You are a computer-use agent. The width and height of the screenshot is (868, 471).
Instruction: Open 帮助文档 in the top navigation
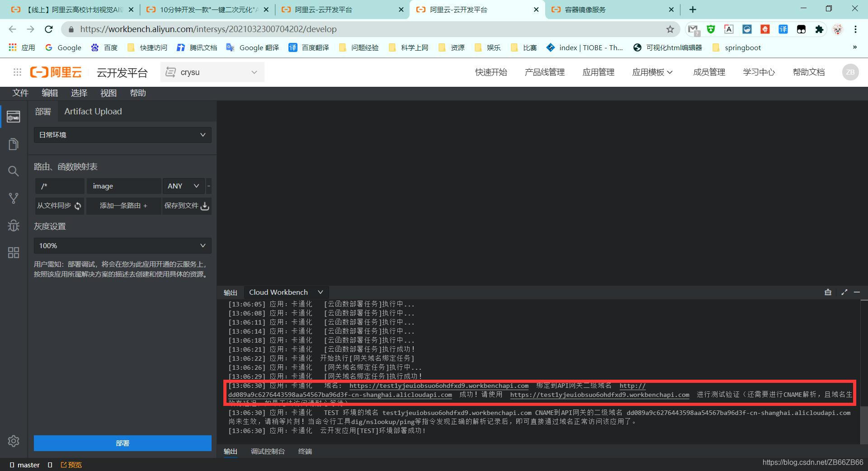click(x=809, y=72)
